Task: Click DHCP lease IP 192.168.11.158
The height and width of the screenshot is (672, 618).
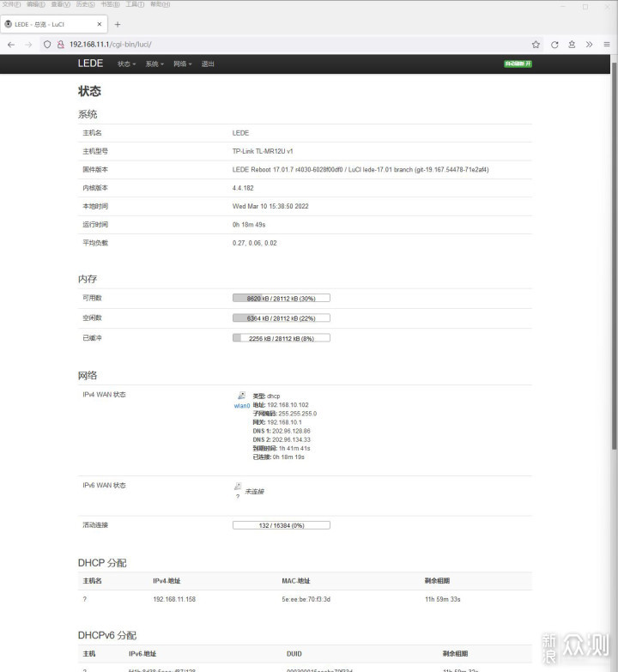Action: 174,599
